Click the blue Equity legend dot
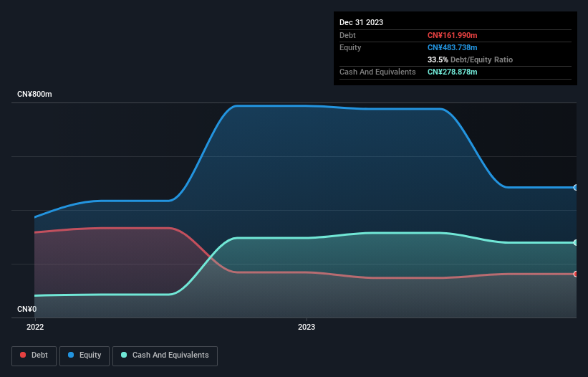Screen dimensions: 588x377 71,355
